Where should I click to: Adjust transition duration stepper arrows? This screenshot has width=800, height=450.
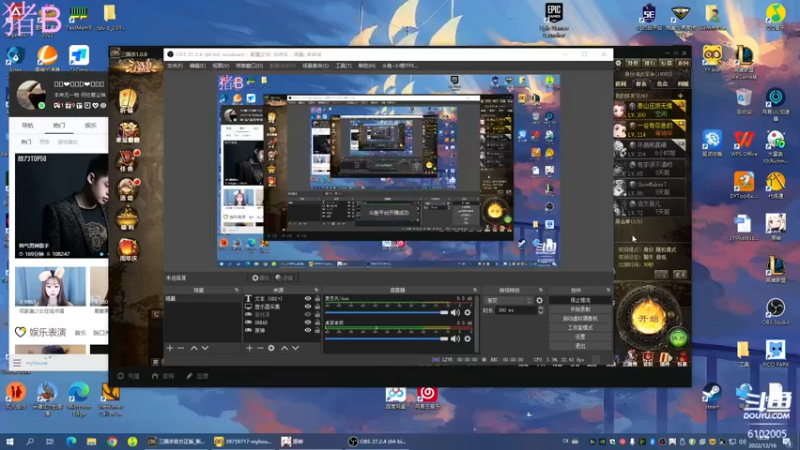coord(540,310)
